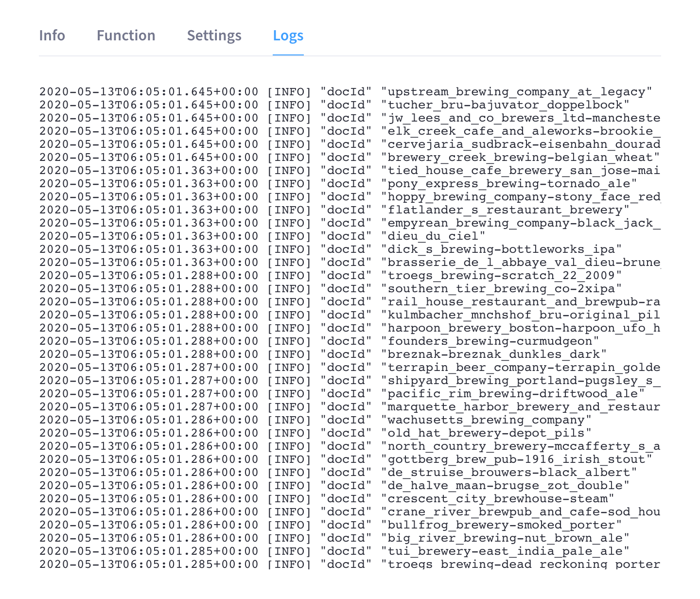The height and width of the screenshot is (599, 700).
Task: Select the terrapin_beer_company log line
Action: (x=350, y=368)
